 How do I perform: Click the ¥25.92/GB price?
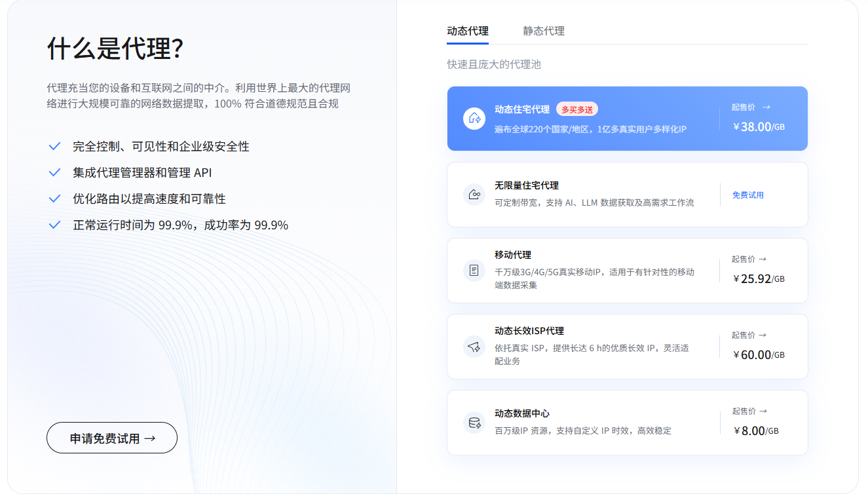click(x=759, y=278)
